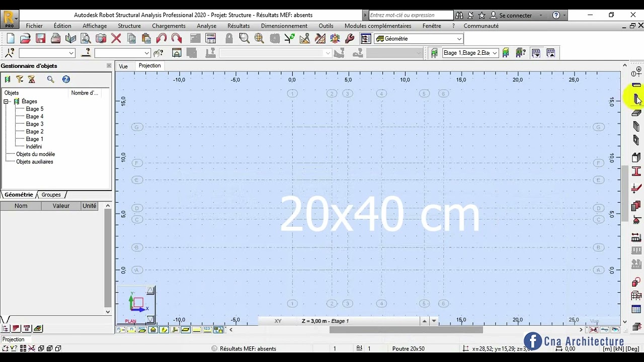
Task: Open the Structure menu
Action: coord(129,26)
